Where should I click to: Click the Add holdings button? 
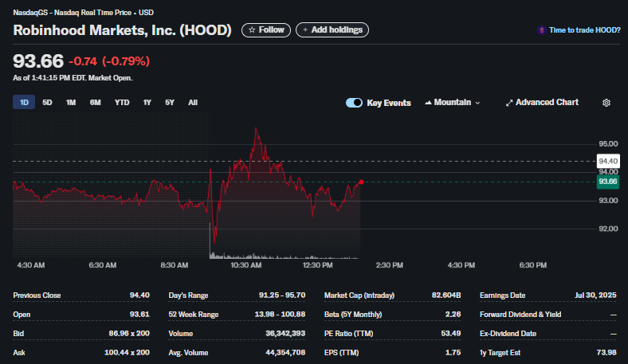point(332,30)
